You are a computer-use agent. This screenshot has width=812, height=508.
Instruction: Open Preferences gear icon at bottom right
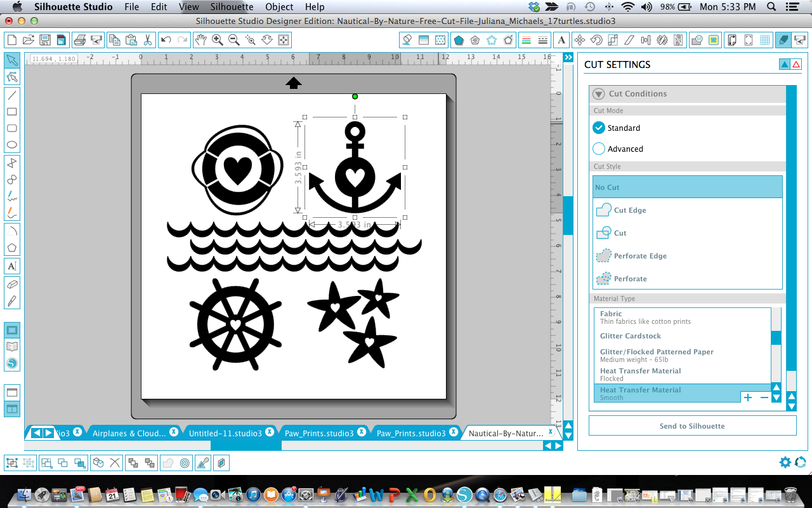pos(785,462)
